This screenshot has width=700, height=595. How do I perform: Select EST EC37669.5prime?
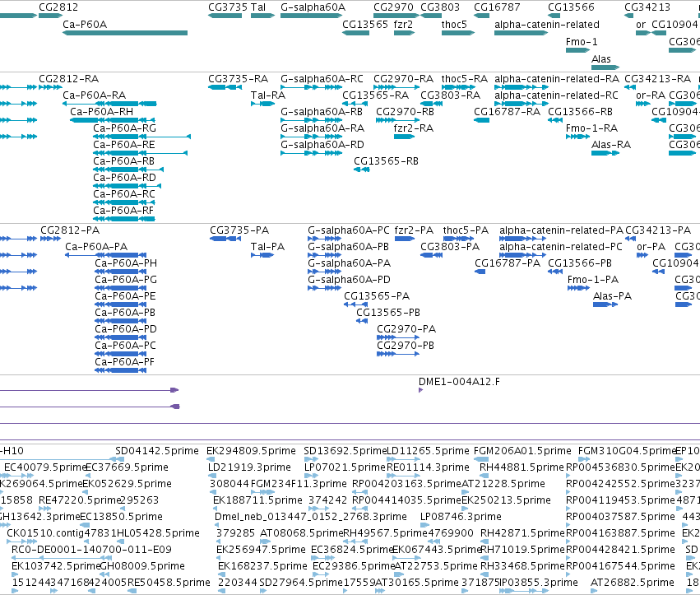click(x=127, y=467)
